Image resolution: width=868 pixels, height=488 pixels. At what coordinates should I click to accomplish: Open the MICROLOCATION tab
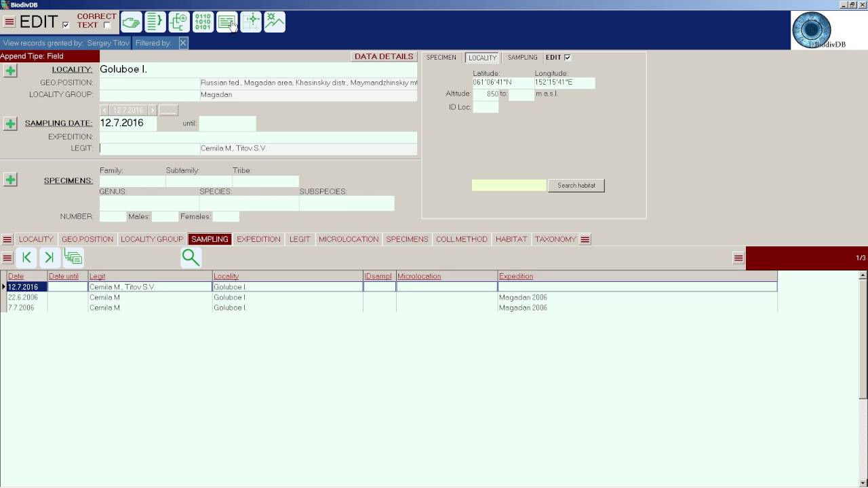pyautogui.click(x=349, y=239)
